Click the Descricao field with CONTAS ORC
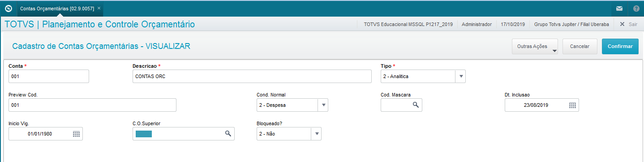644x162 pixels. pos(252,76)
